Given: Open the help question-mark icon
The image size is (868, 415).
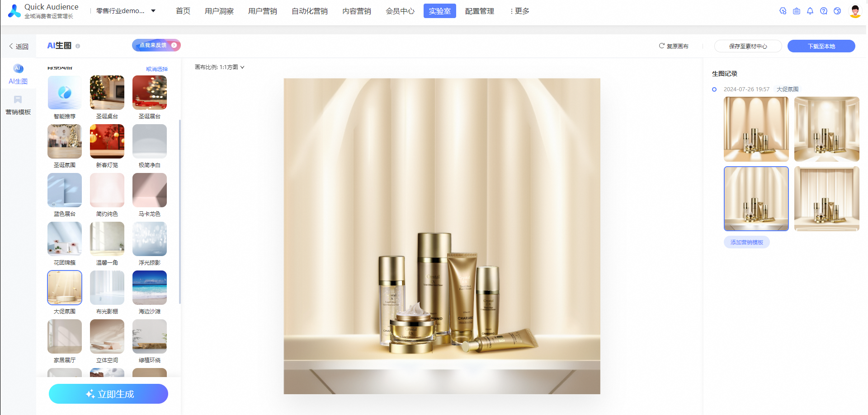Looking at the screenshot, I should 824,11.
